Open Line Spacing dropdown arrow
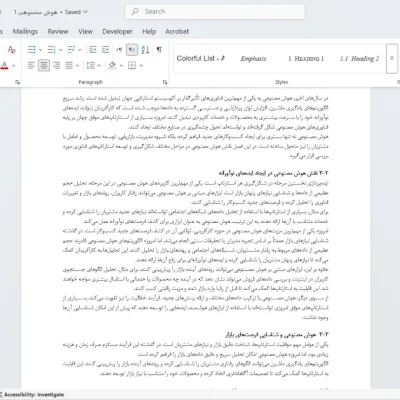400x400 pixels. (x=99, y=66)
